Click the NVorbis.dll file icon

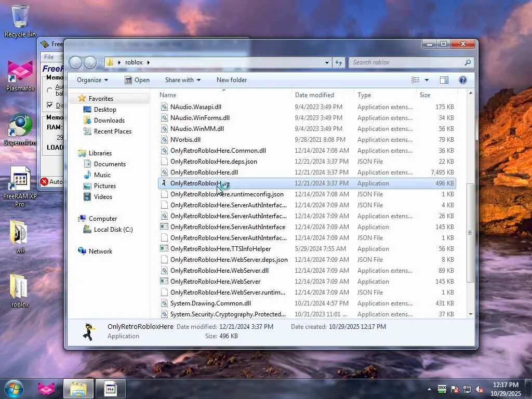tap(164, 139)
